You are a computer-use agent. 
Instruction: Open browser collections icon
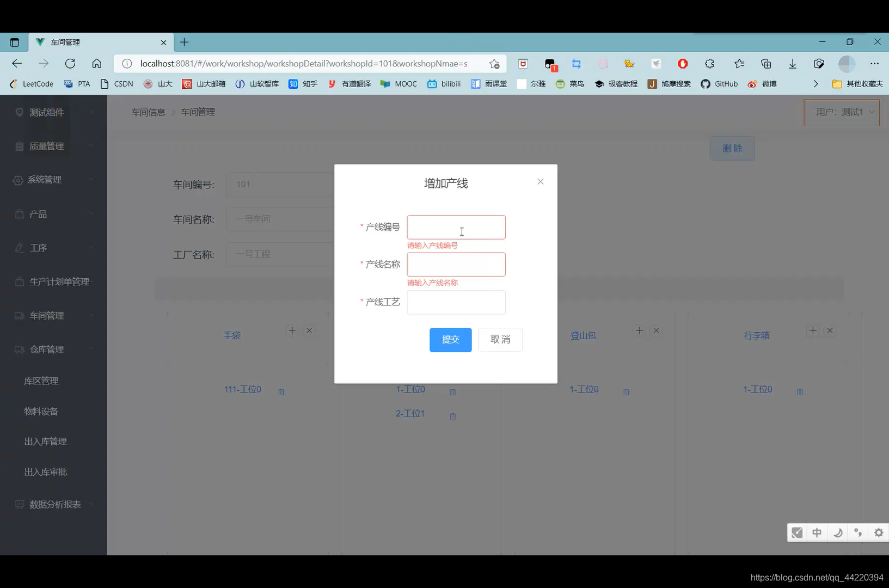click(x=766, y=64)
